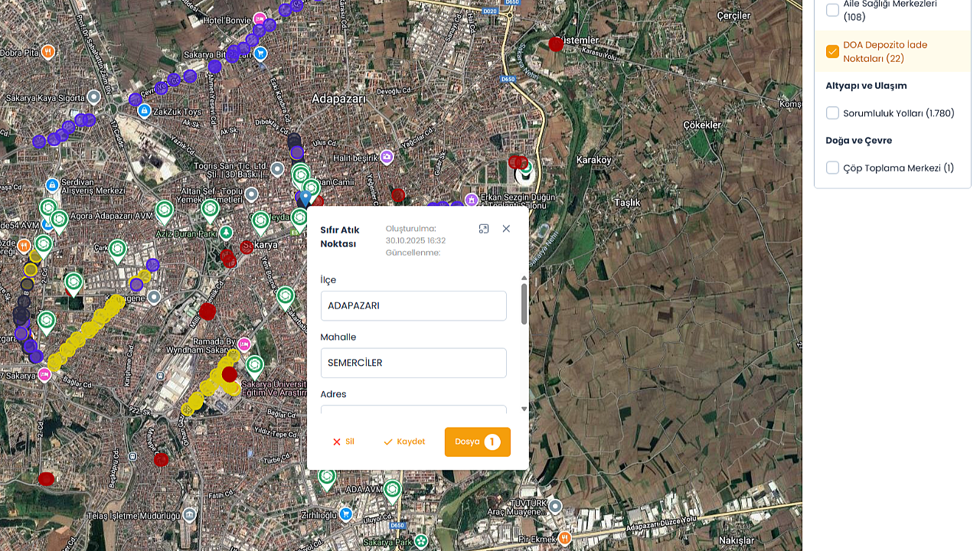Click the ZakZuk Toys shop marker

point(143,111)
